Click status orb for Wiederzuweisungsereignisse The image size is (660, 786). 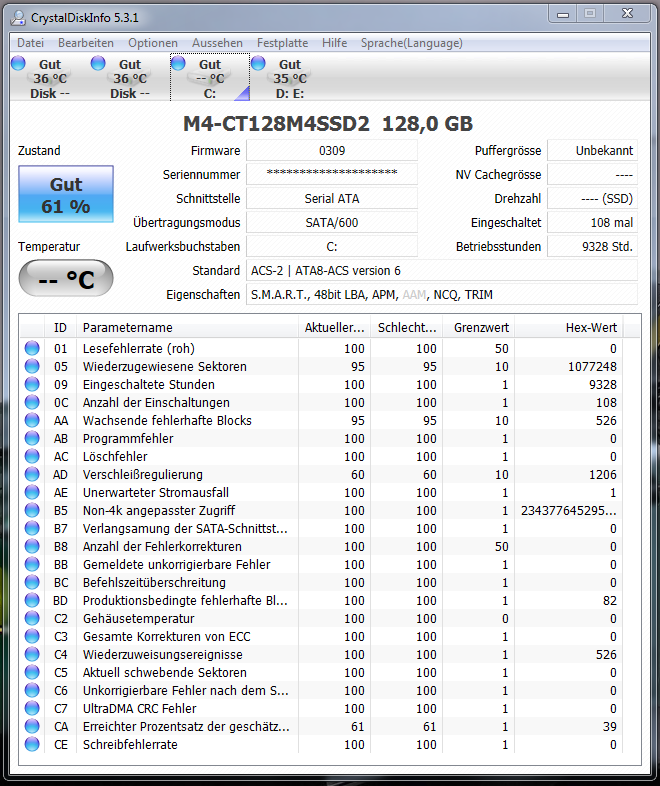coord(32,654)
